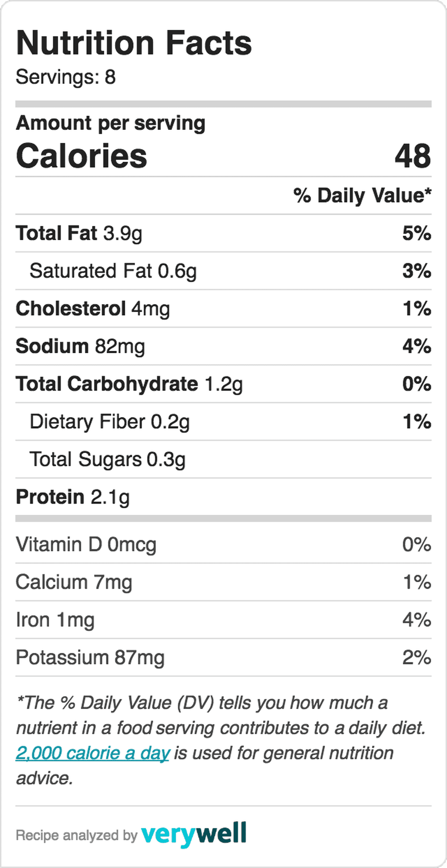Select Vitamin D 0mcg row
Image resolution: width=447 pixels, height=868 pixels.
223,545
